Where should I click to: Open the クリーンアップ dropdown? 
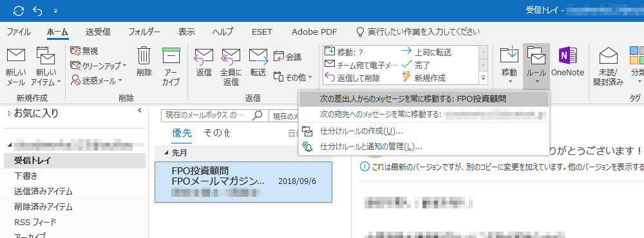98,66
